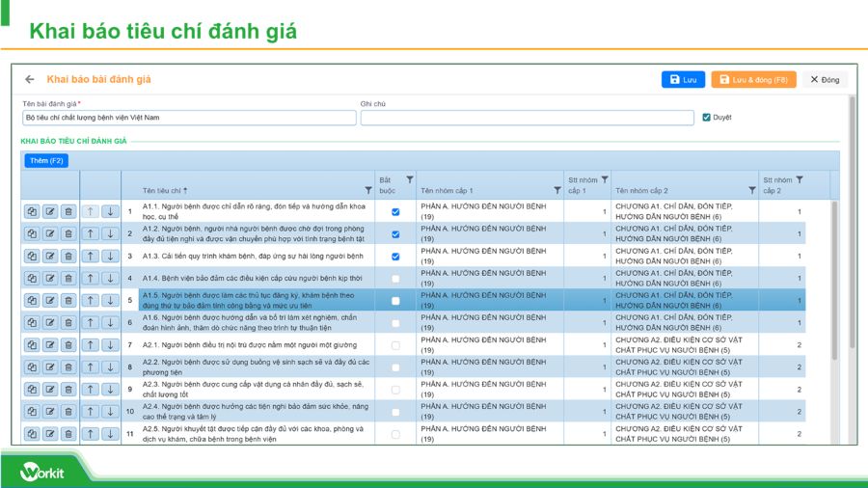Open filter for Stt nhóm cấp 2 column
Screen dimensions: 868x488
pyautogui.click(x=800, y=179)
